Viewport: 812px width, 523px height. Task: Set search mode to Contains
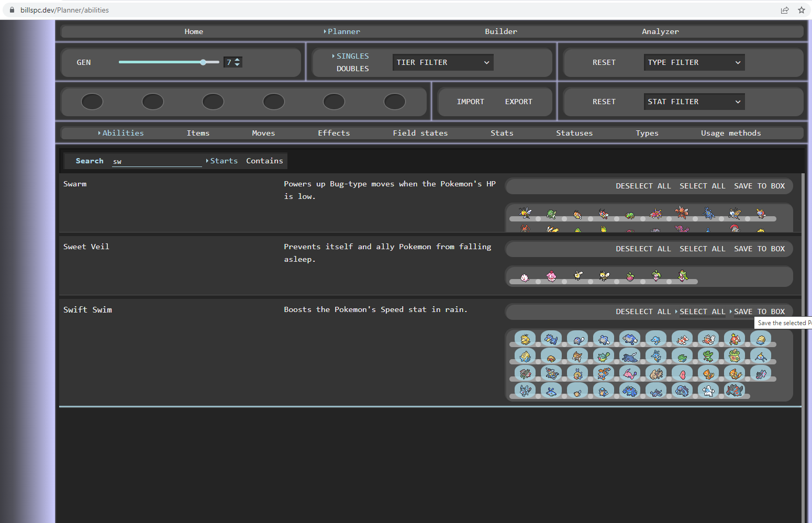point(264,161)
